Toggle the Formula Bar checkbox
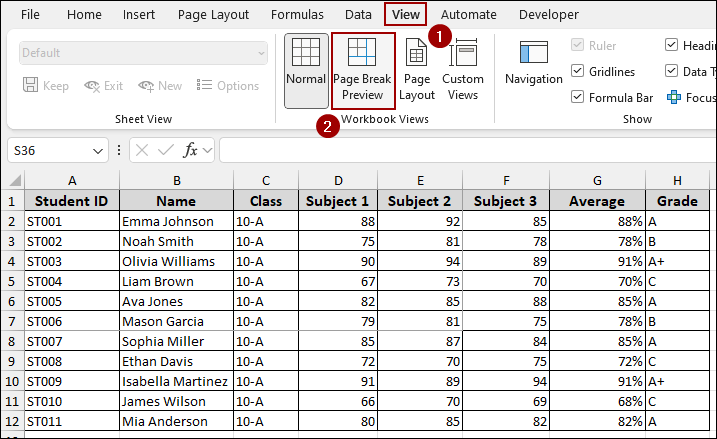The width and height of the screenshot is (717, 439). (578, 97)
